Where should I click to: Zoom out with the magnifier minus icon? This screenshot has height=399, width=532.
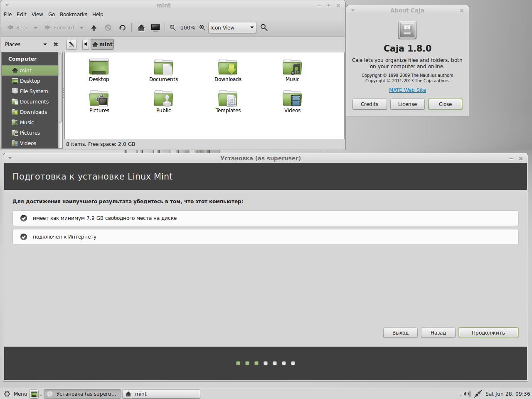172,28
